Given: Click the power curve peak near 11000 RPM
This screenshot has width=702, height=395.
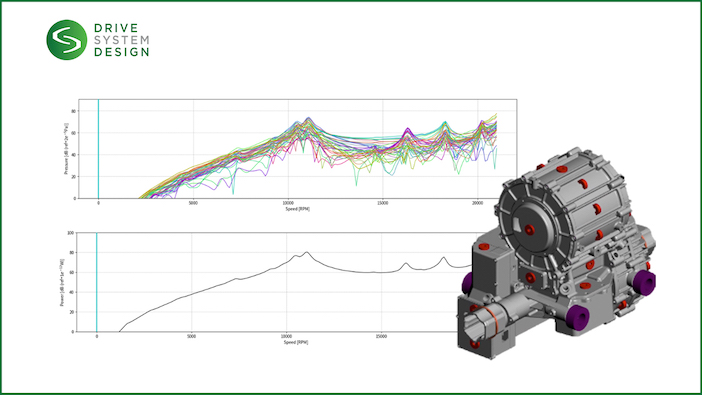Looking at the screenshot, I should pyautogui.click(x=307, y=253).
